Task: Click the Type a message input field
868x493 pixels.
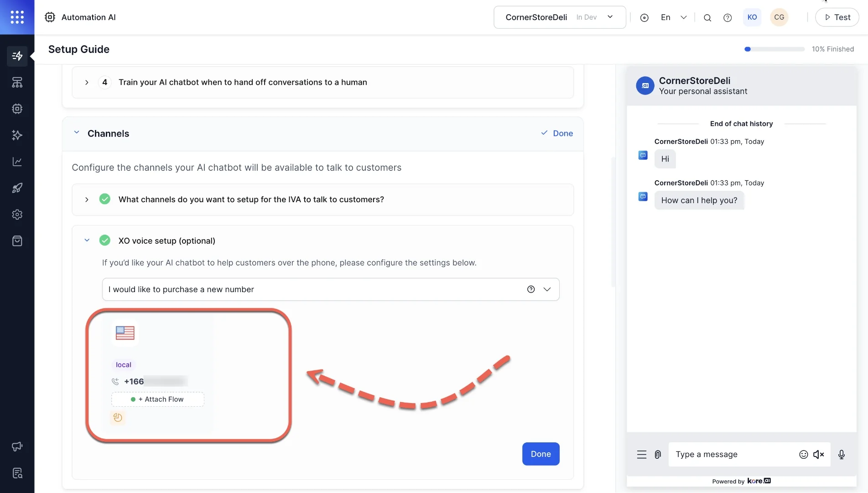Action: 734,455
